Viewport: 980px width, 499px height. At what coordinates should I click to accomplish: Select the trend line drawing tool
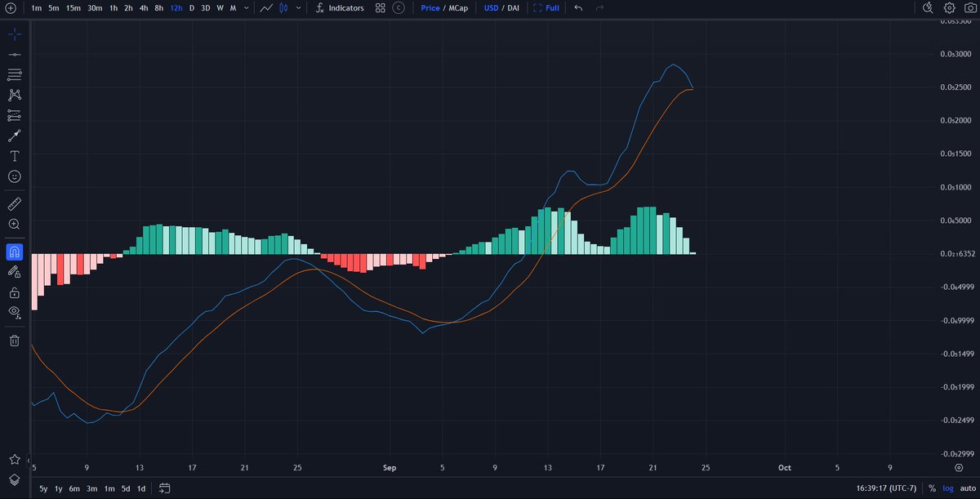pos(15,55)
